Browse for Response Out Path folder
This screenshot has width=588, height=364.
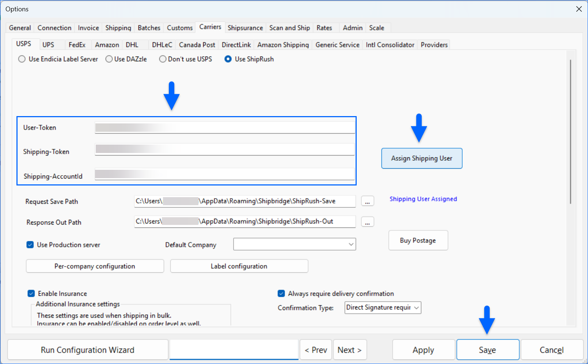click(x=367, y=222)
